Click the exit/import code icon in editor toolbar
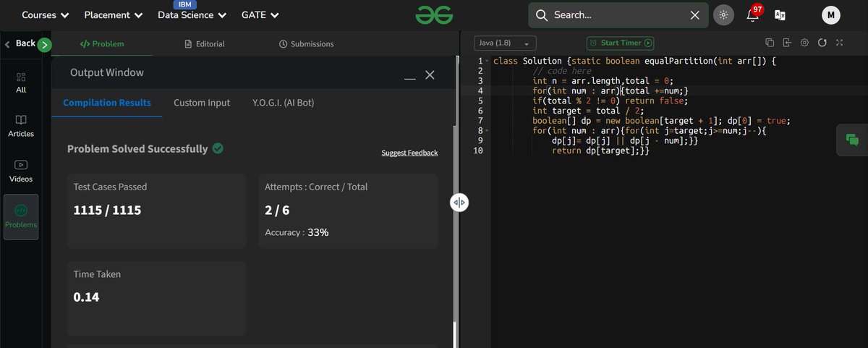The image size is (868, 348). [x=787, y=43]
